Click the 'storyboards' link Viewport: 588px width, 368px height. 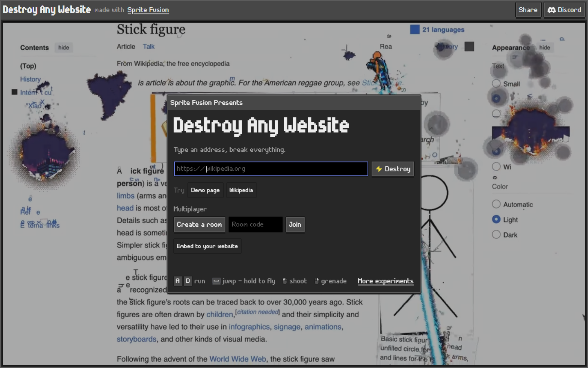136,339
